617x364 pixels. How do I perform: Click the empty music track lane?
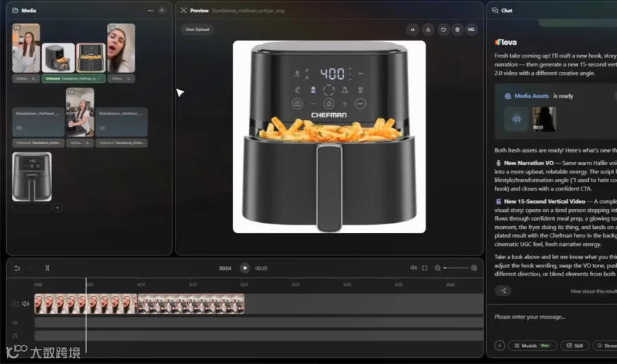[258, 336]
